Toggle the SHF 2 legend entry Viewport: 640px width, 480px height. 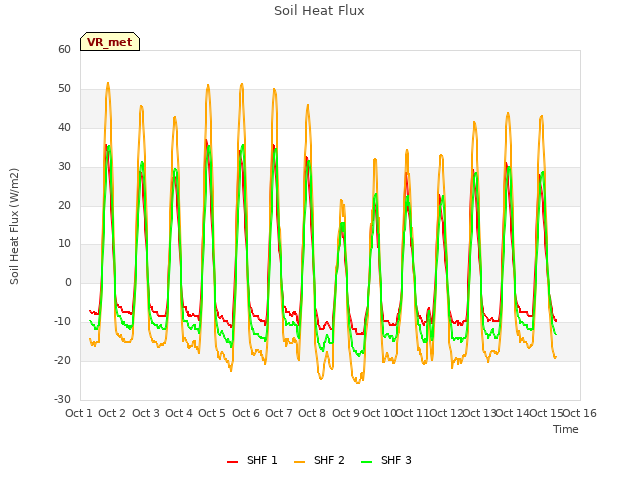(x=319, y=460)
